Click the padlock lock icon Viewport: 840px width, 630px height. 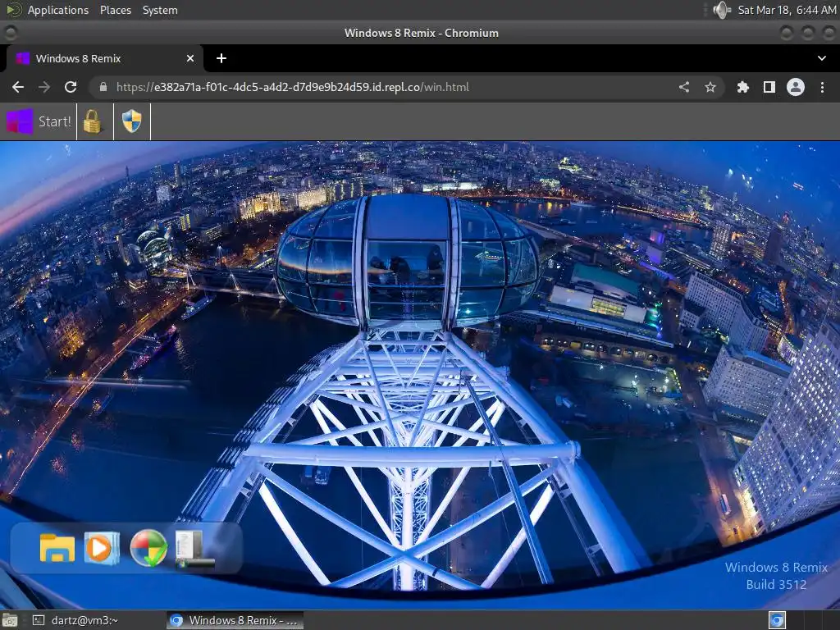point(93,121)
